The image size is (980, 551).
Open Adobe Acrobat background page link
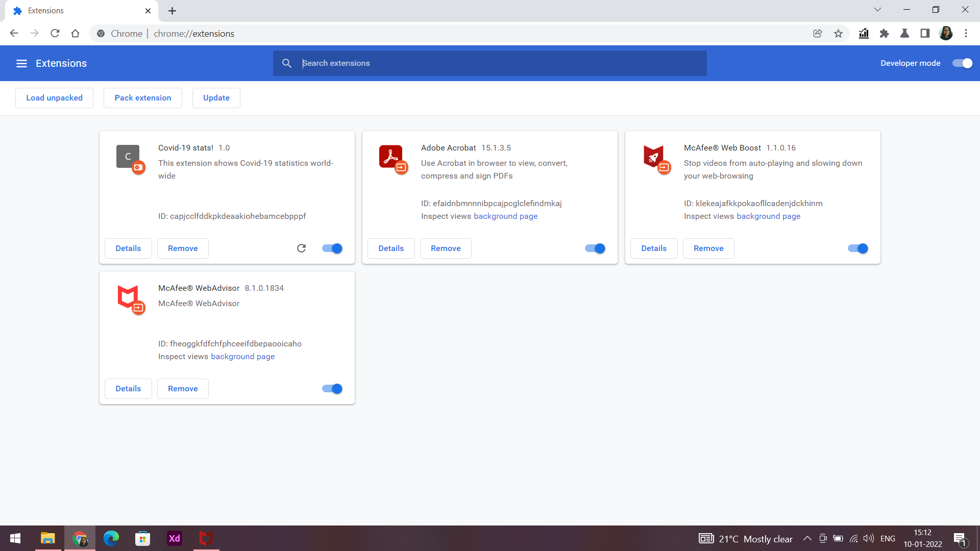tap(505, 216)
